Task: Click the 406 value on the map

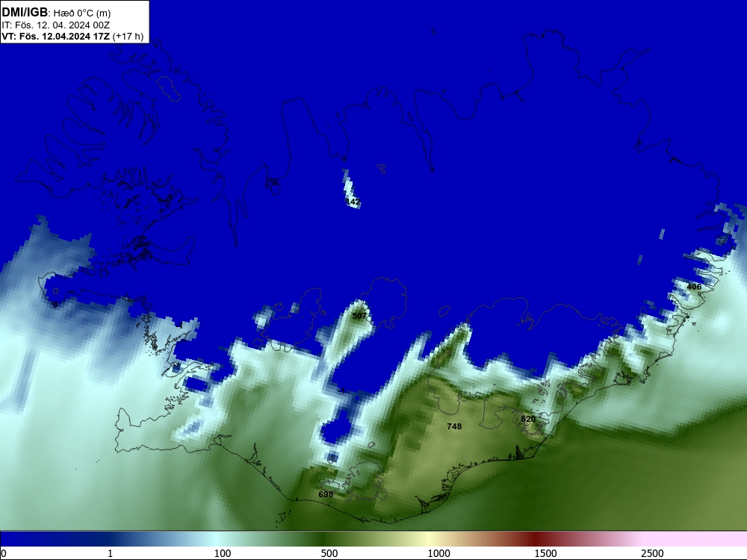Action: coord(694,287)
